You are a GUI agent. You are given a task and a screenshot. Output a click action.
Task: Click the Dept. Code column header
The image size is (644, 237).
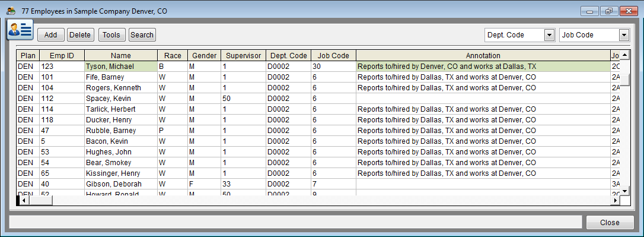288,56
